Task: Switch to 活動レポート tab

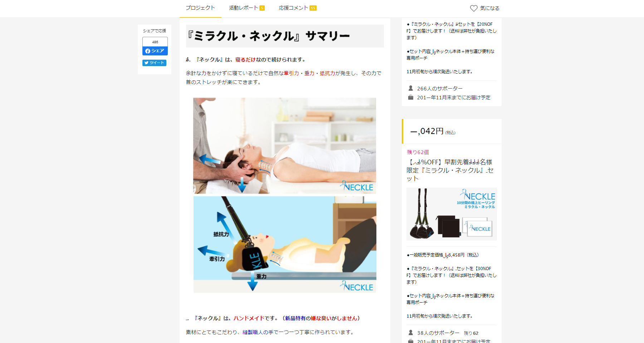Action: tap(247, 8)
